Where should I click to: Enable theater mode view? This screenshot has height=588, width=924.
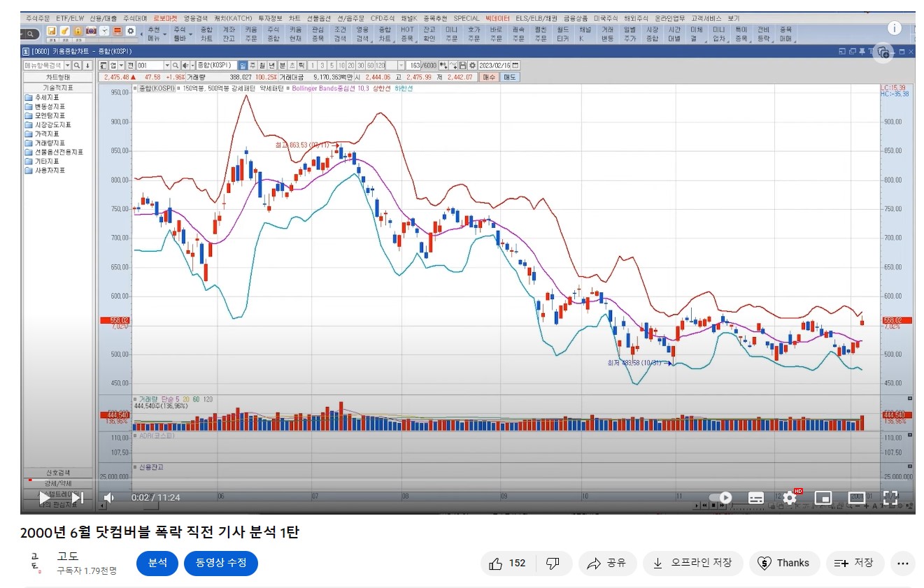click(857, 498)
